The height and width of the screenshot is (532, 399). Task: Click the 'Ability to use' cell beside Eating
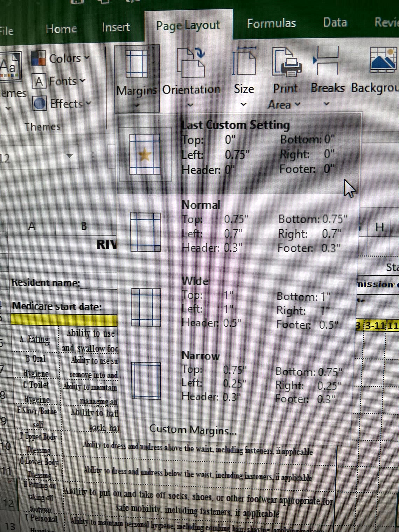pos(90,340)
